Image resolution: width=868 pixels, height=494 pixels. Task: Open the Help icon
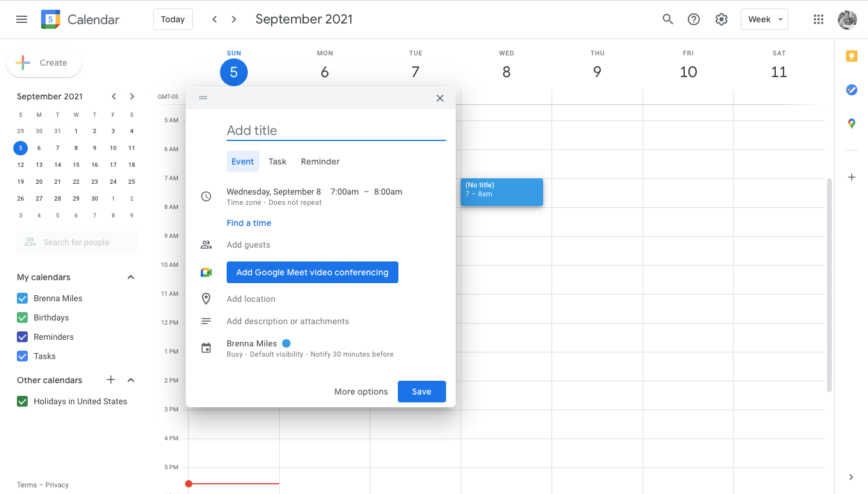click(693, 19)
